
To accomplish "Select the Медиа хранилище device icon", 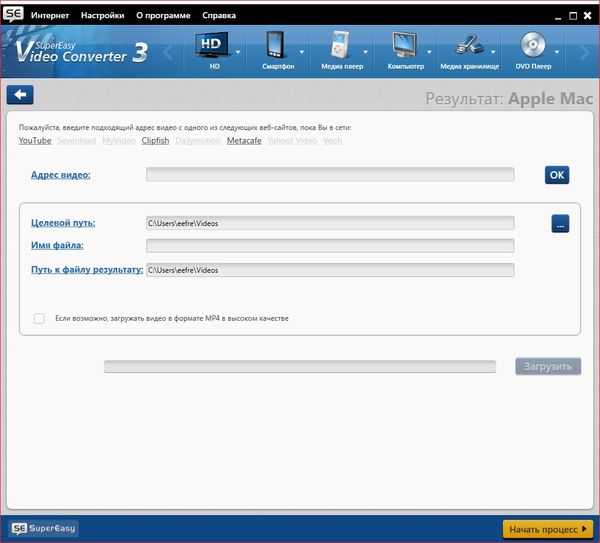I will pos(469,45).
